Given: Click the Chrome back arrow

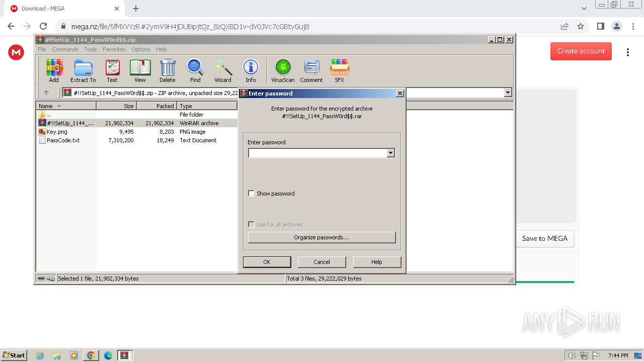Looking at the screenshot, I should 11,26.
